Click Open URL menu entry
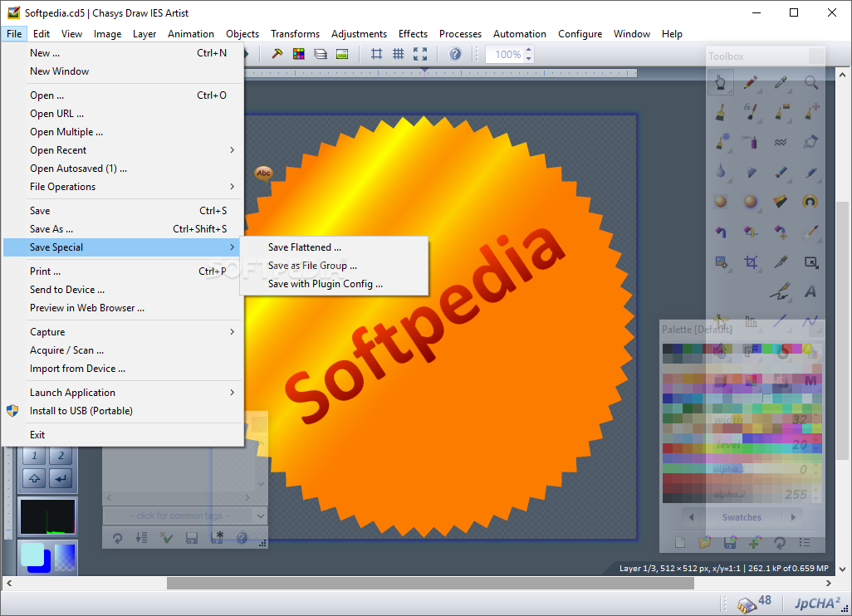Viewport: 852px width, 616px height. point(123,114)
